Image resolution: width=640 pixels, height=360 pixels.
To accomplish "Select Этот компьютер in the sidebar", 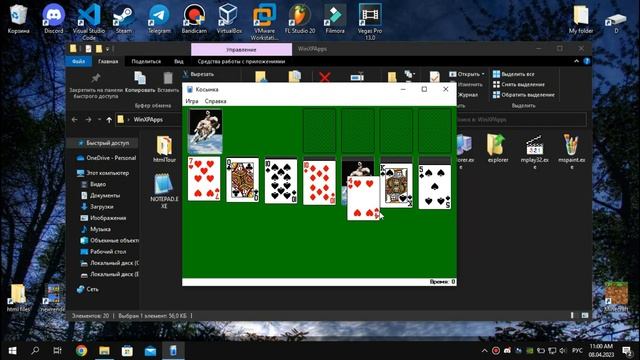I will pos(103,173).
